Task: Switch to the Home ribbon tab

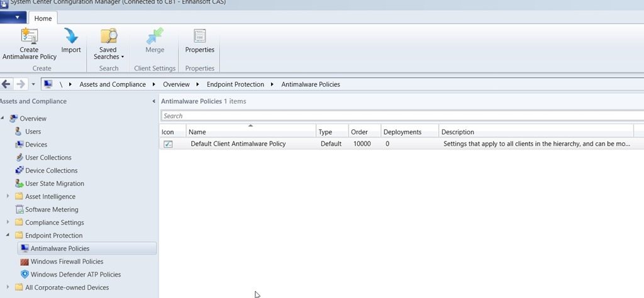Action: (x=43, y=18)
